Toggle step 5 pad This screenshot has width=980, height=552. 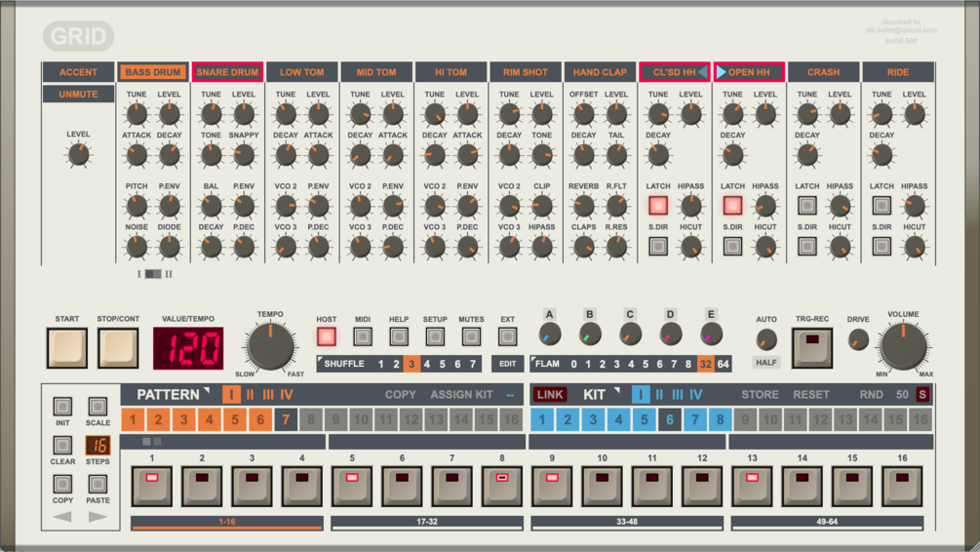pyautogui.click(x=352, y=486)
